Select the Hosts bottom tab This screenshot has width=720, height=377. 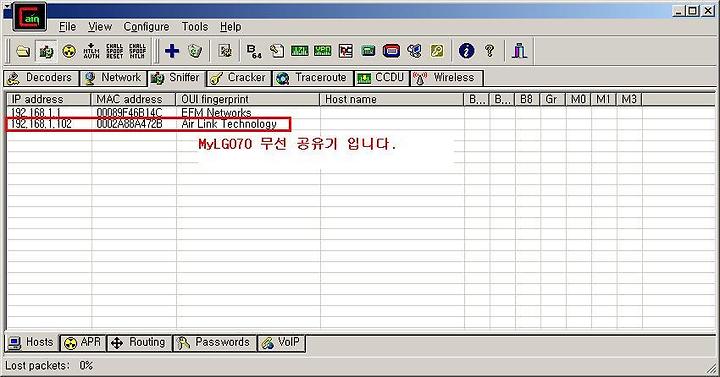[32, 342]
